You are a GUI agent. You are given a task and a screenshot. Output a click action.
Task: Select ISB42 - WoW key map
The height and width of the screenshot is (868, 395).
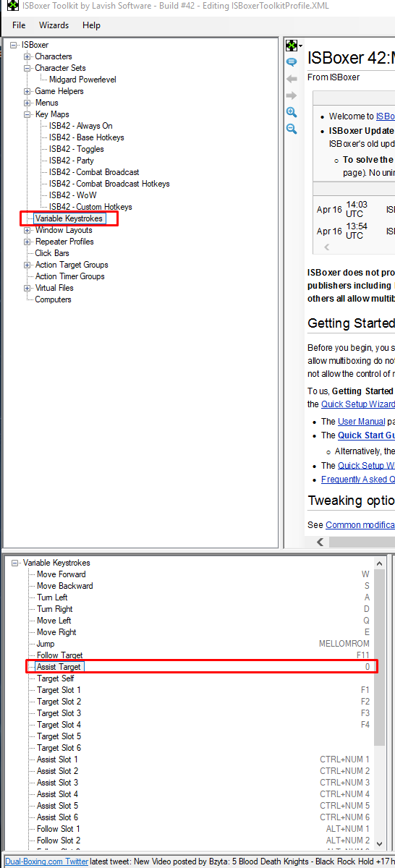click(x=72, y=195)
